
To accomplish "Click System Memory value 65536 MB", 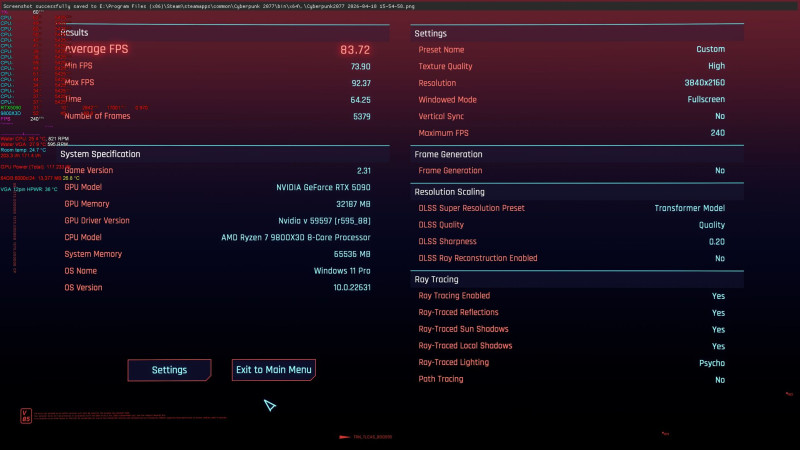I will (352, 254).
